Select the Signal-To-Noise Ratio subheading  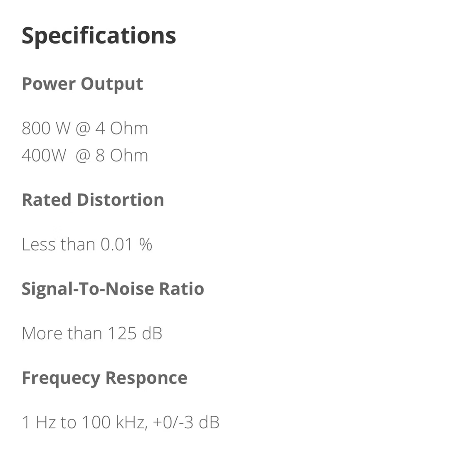coord(113,290)
